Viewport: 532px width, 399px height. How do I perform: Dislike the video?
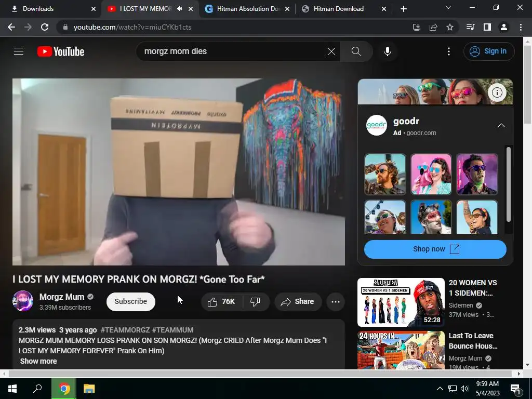(256, 301)
